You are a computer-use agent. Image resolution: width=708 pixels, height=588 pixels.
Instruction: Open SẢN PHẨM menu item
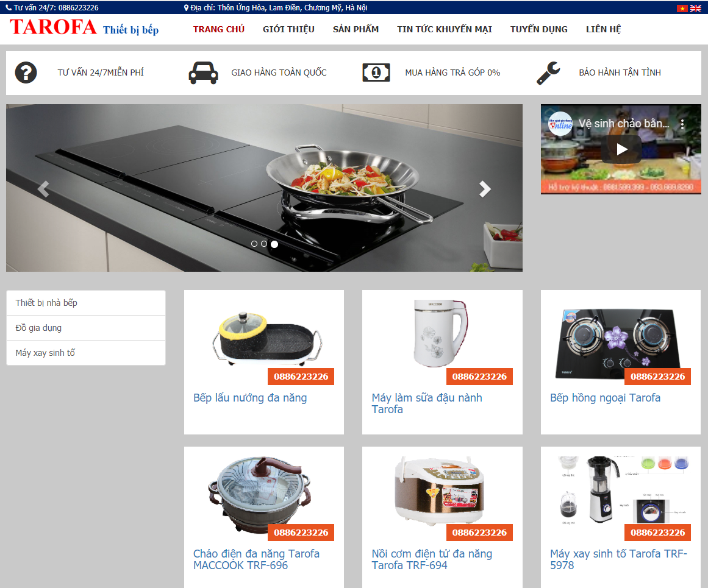[356, 29]
